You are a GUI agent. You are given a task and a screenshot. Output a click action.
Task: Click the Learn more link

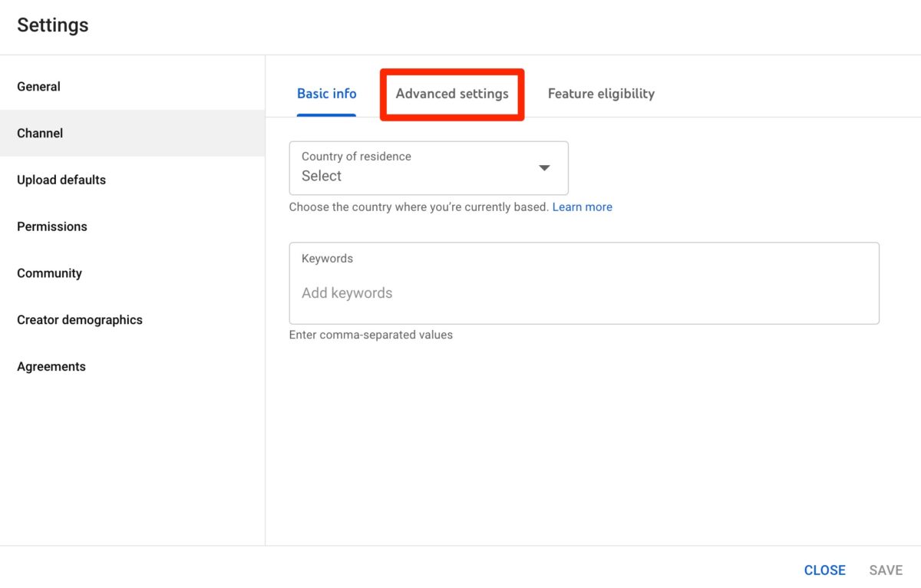[x=582, y=207]
